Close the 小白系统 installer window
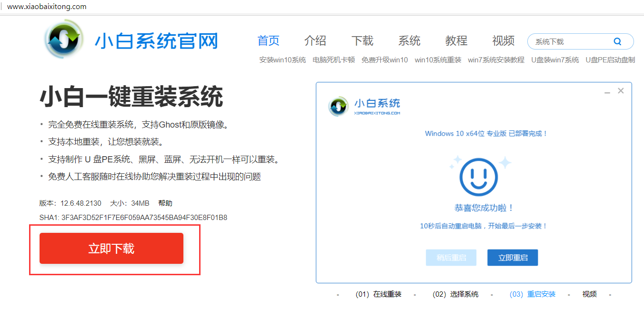The height and width of the screenshot is (310, 644). coord(621,90)
